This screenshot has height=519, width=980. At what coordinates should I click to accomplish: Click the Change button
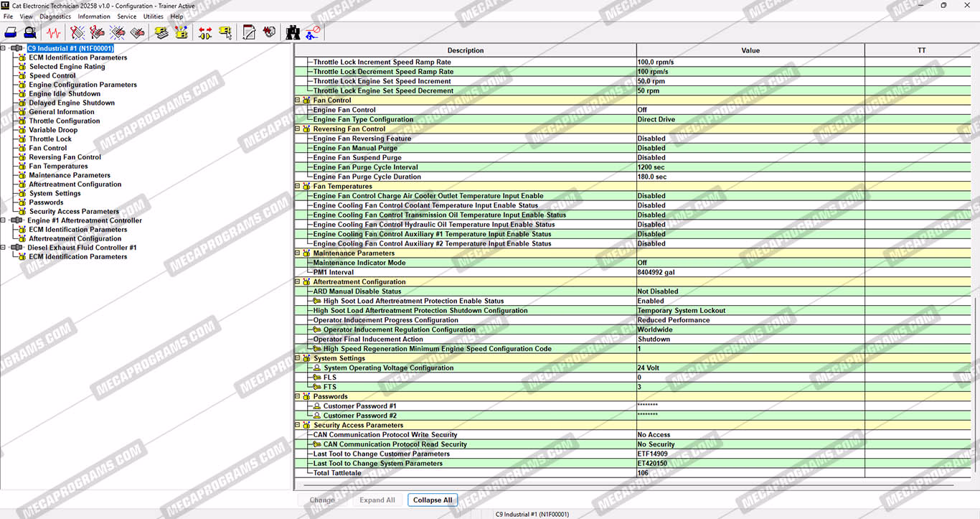point(322,500)
